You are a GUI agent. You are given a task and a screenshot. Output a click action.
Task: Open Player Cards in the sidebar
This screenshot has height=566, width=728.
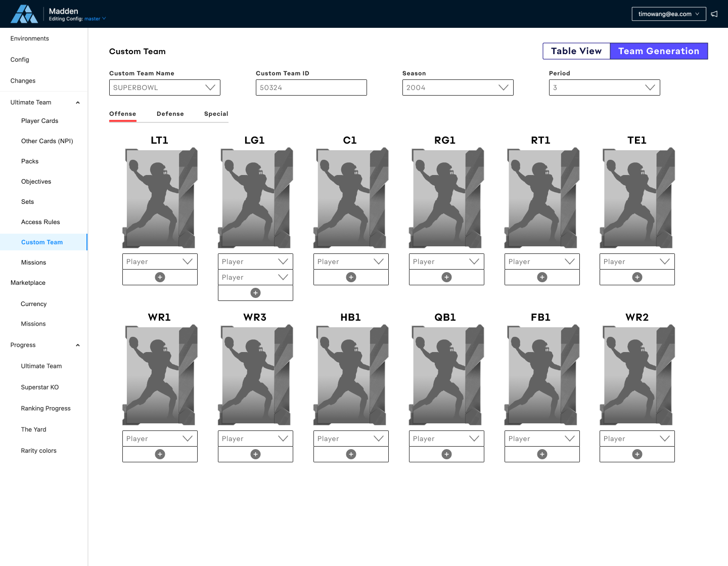tap(39, 121)
